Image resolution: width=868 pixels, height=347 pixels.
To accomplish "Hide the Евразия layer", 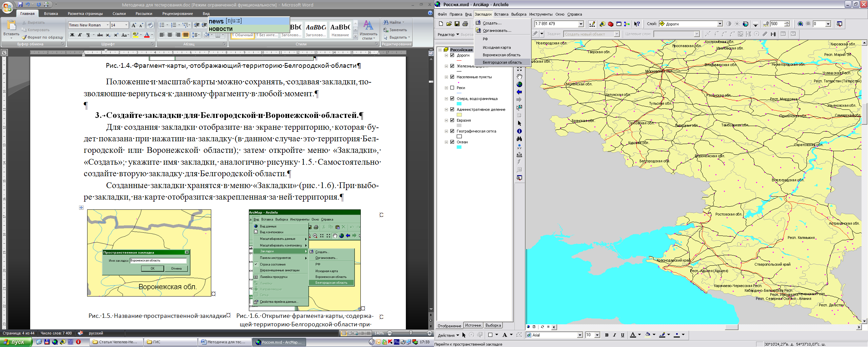I will click(452, 120).
